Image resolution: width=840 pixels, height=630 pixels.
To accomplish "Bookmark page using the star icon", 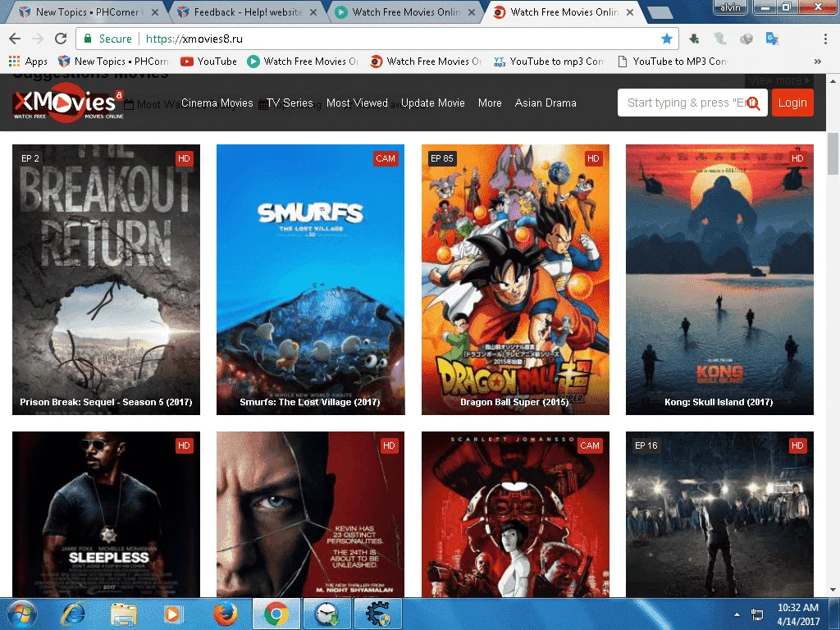I will point(666,39).
